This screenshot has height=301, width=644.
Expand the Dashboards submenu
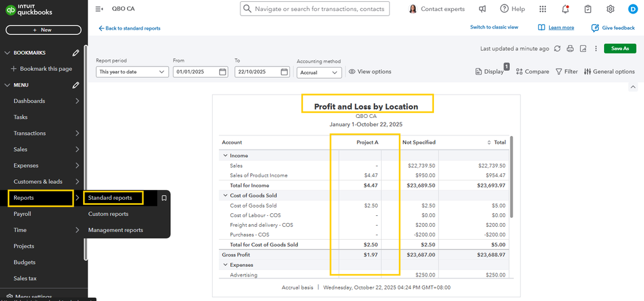77,101
